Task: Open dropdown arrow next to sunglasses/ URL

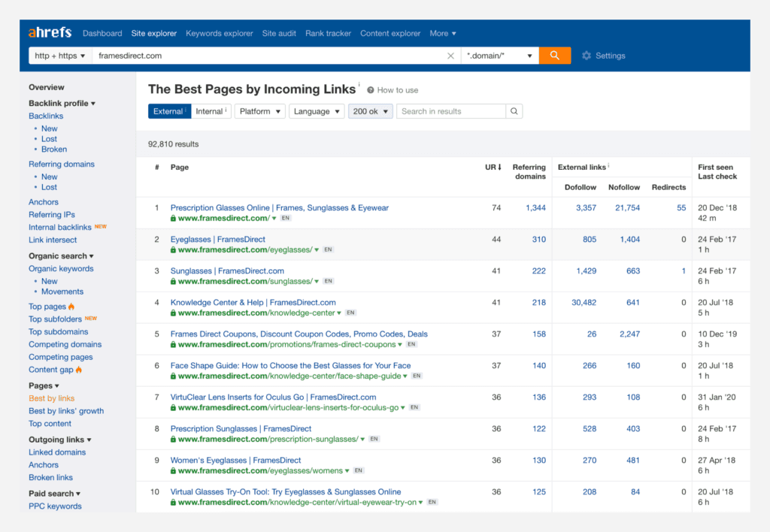Action: click(317, 282)
